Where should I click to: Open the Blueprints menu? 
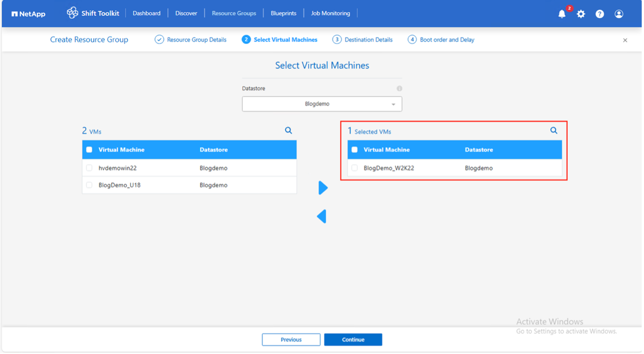pyautogui.click(x=283, y=13)
